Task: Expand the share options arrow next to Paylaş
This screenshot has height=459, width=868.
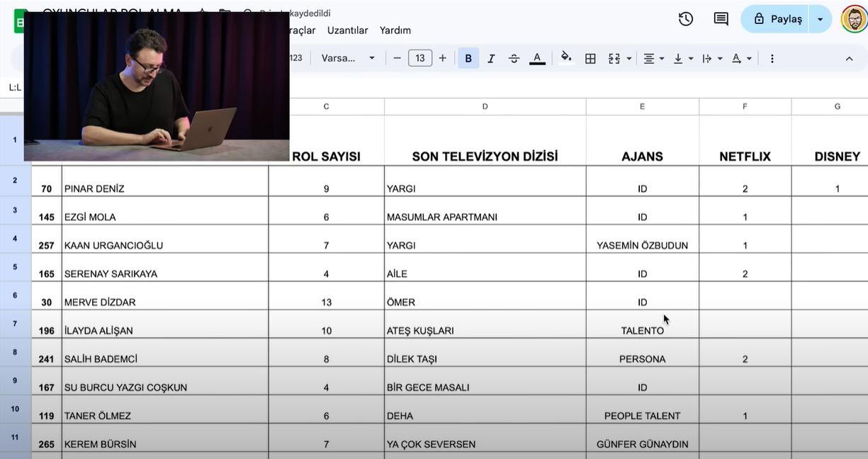Action: (821, 19)
